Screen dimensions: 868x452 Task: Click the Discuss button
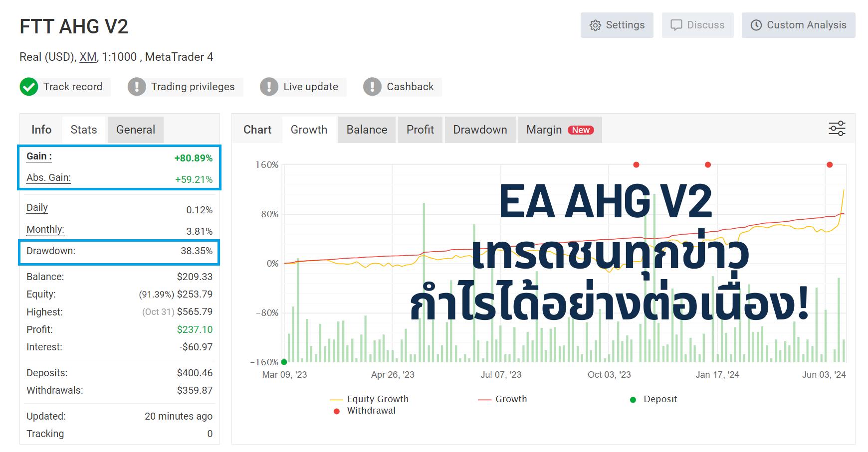697,25
